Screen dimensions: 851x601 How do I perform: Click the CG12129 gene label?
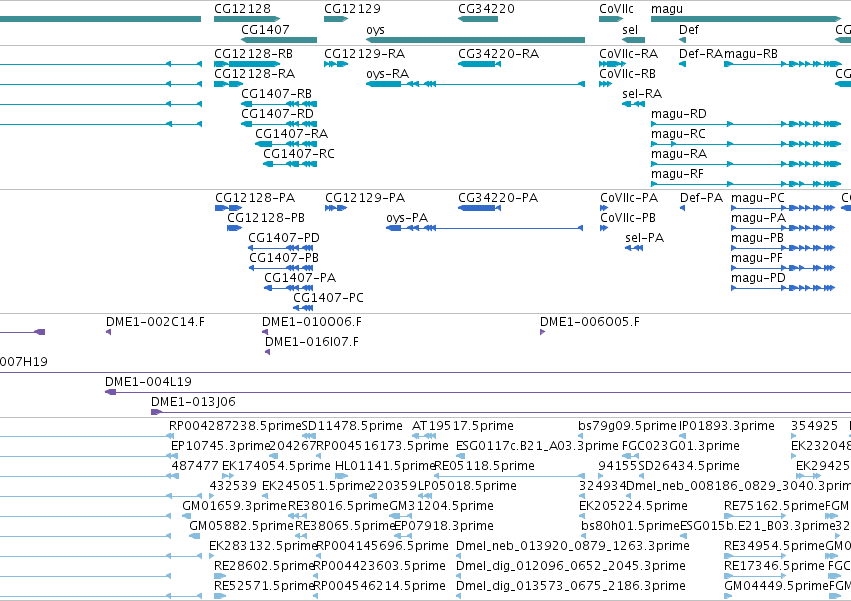coord(352,9)
